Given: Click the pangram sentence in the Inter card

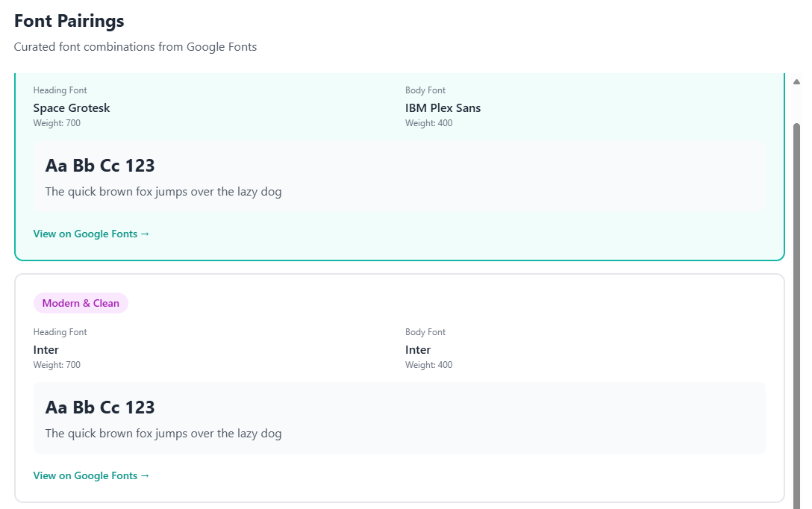Looking at the screenshot, I should pyautogui.click(x=163, y=434).
